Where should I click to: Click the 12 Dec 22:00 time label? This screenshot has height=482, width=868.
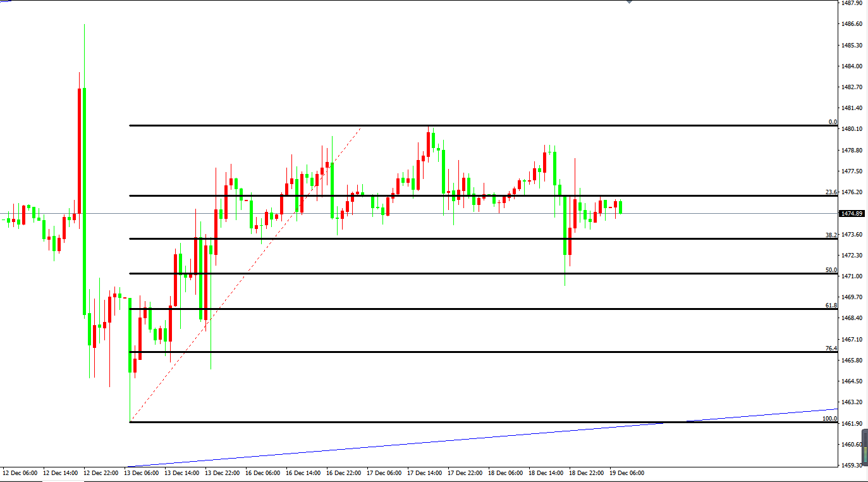[101, 473]
